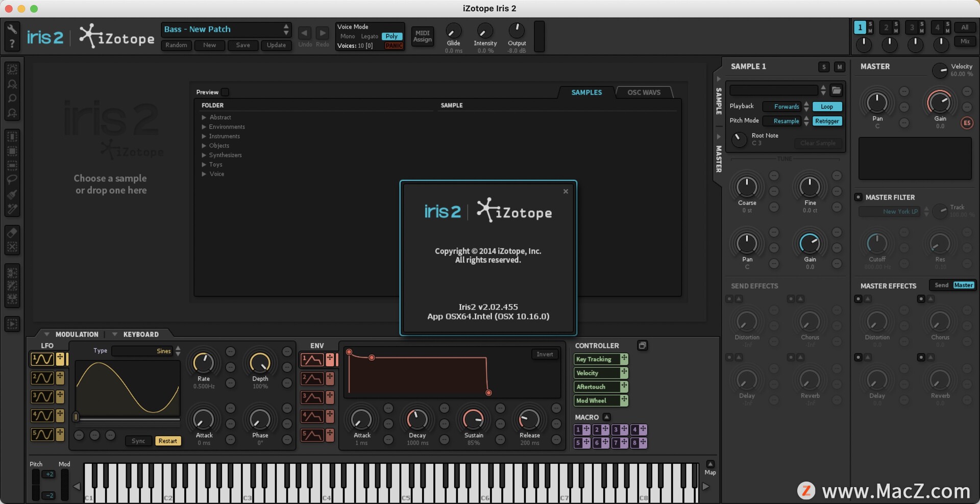The image size is (980, 504).
Task: Click the Redo arrow icon
Action: (x=322, y=33)
